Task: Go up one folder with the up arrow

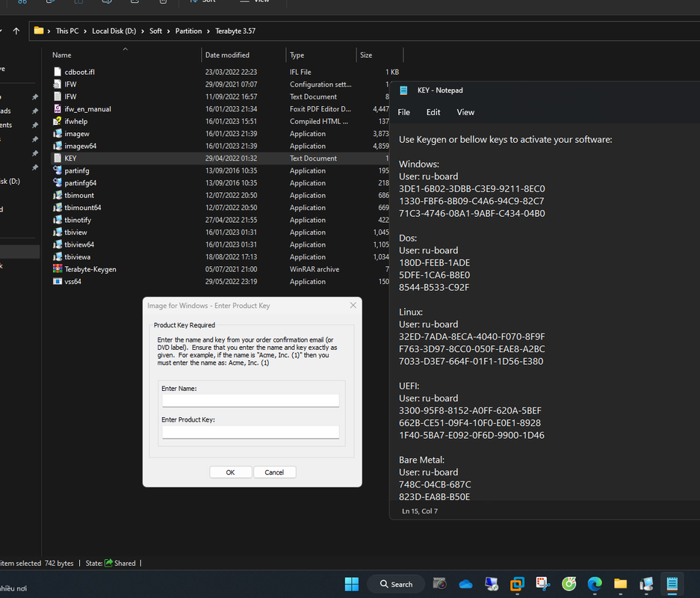Action: pos(16,31)
